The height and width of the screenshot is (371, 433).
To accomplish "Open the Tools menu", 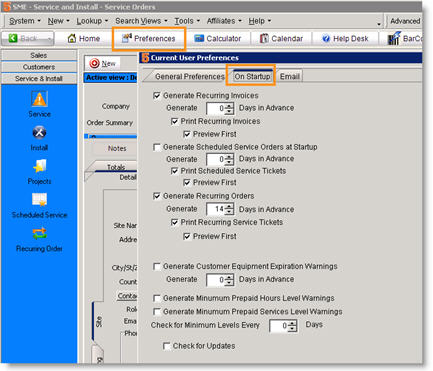I will pyautogui.click(x=187, y=21).
